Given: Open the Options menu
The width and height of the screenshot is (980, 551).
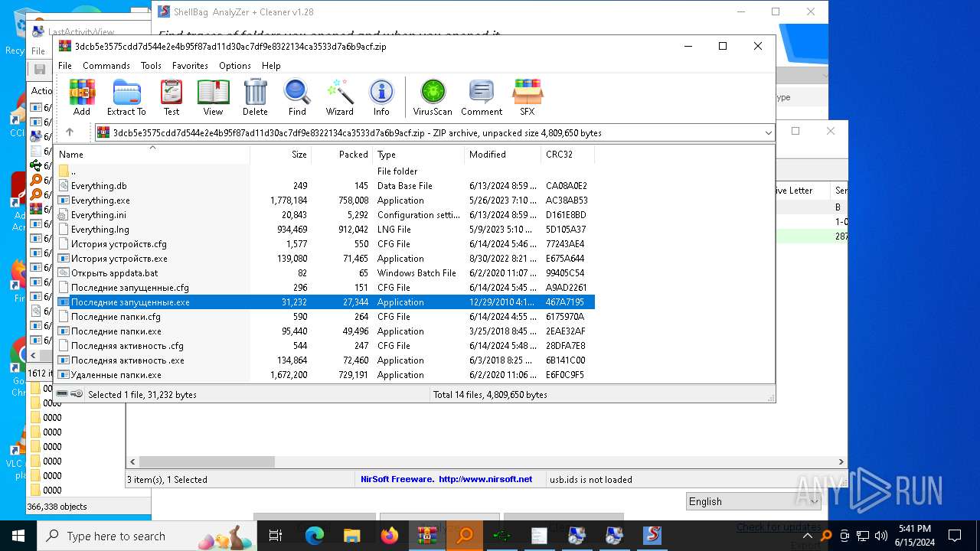Looking at the screenshot, I should pyautogui.click(x=235, y=66).
